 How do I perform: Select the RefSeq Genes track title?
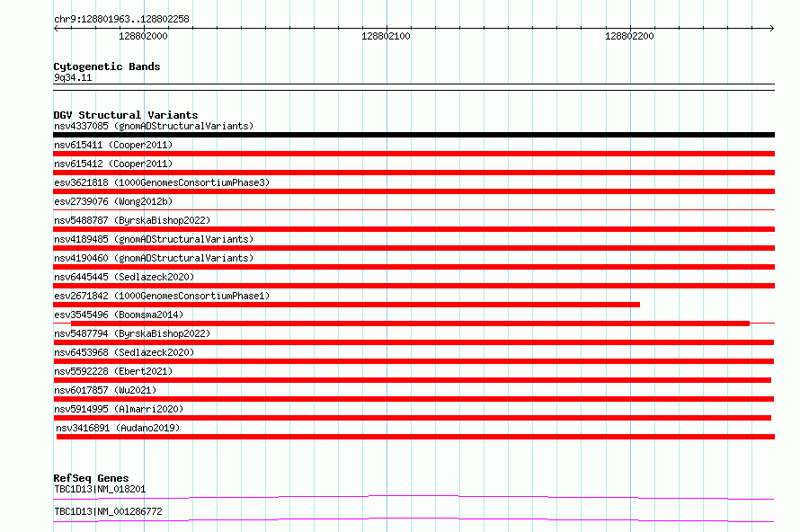click(x=91, y=478)
